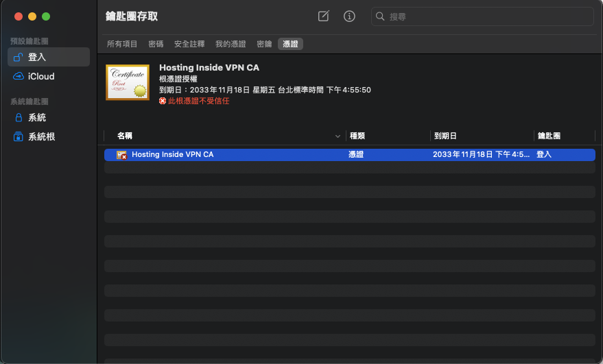Open the 我的憑證 tab
This screenshot has width=603, height=364.
[230, 44]
